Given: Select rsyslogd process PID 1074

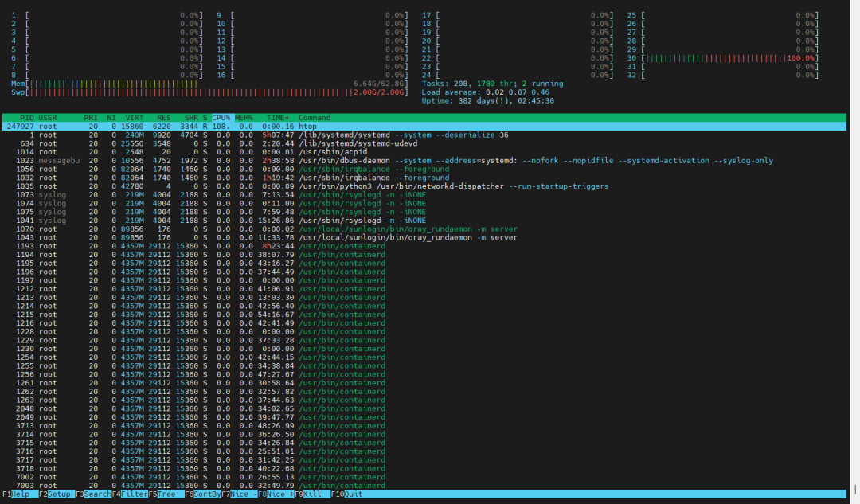Looking at the screenshot, I should [424, 204].
